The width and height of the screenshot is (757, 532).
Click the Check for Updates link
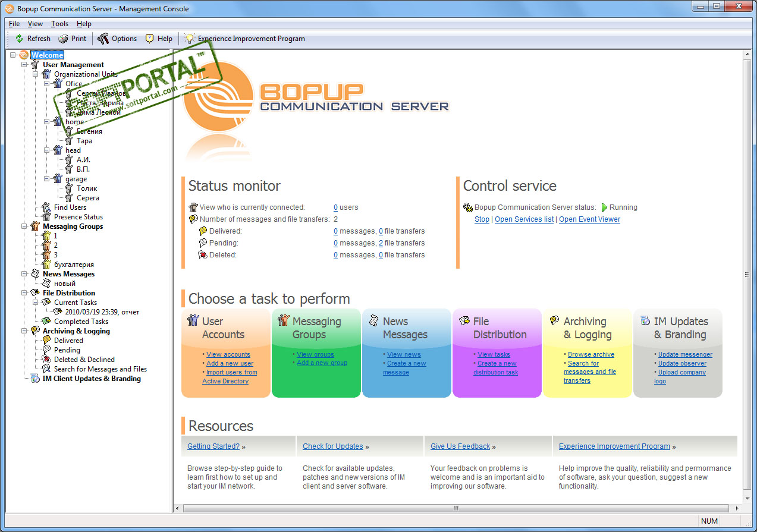[x=333, y=446]
